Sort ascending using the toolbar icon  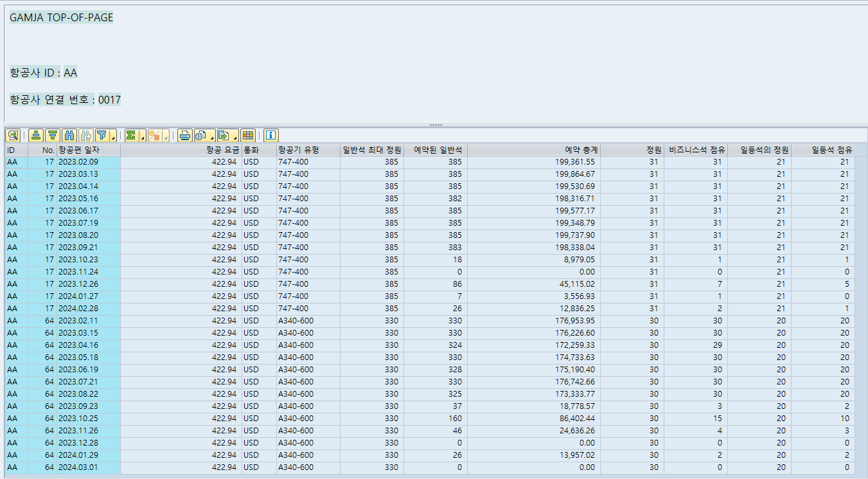click(36, 135)
